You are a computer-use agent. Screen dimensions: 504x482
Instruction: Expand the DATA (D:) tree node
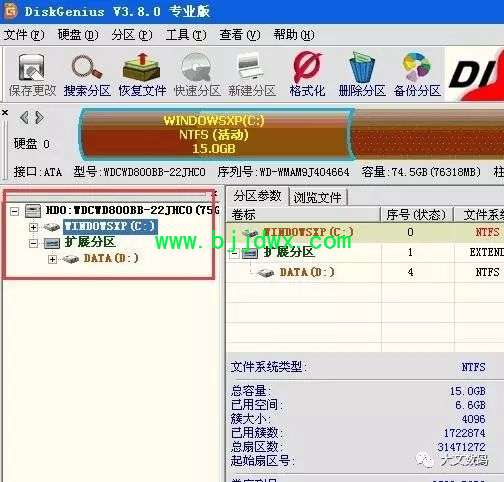coord(52,259)
